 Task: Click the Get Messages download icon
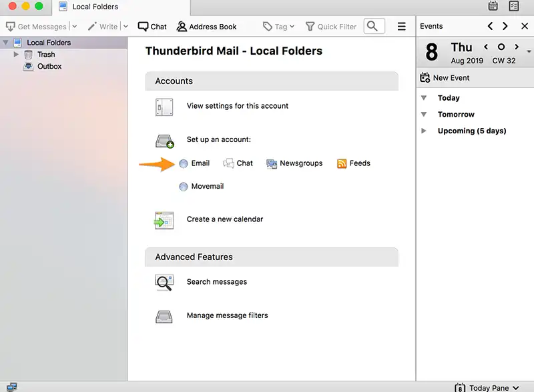point(11,27)
